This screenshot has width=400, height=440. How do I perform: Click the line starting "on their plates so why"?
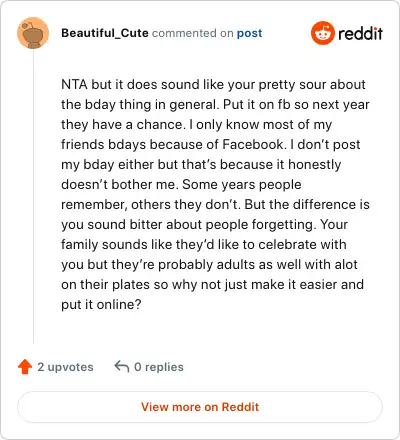click(x=212, y=285)
